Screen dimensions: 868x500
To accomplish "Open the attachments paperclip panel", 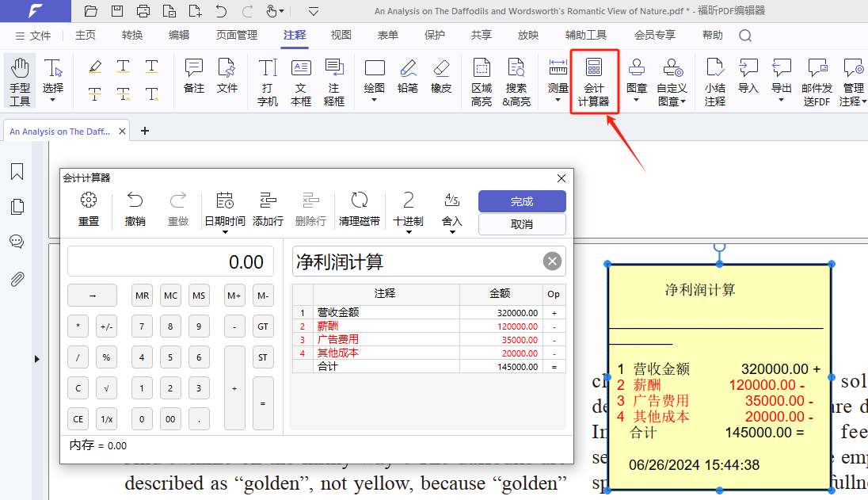I will click(17, 279).
